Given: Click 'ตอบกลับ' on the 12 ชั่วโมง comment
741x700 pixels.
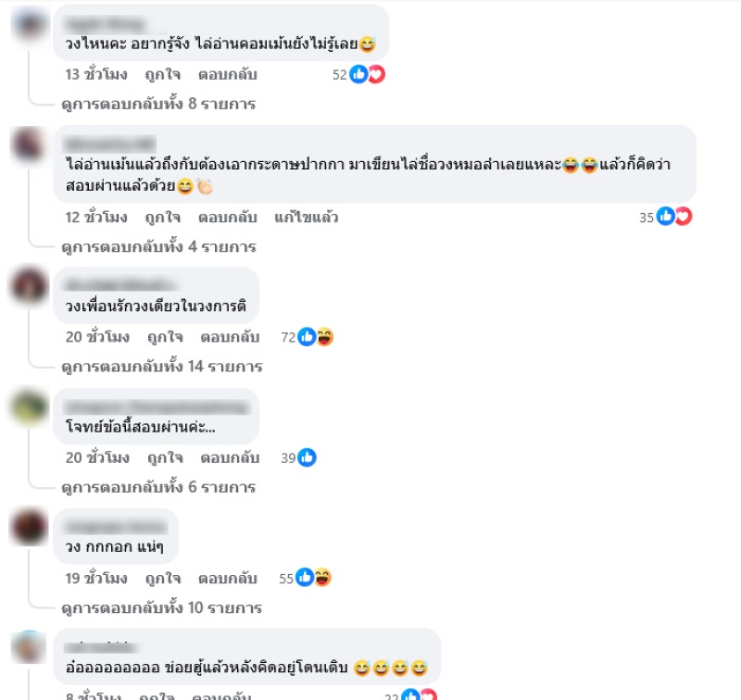Looking at the screenshot, I should [x=227, y=218].
